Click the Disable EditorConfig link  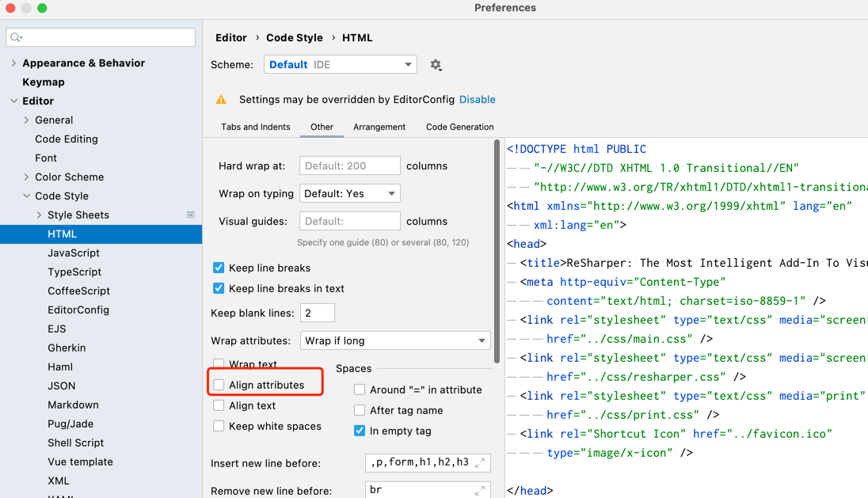tap(478, 100)
